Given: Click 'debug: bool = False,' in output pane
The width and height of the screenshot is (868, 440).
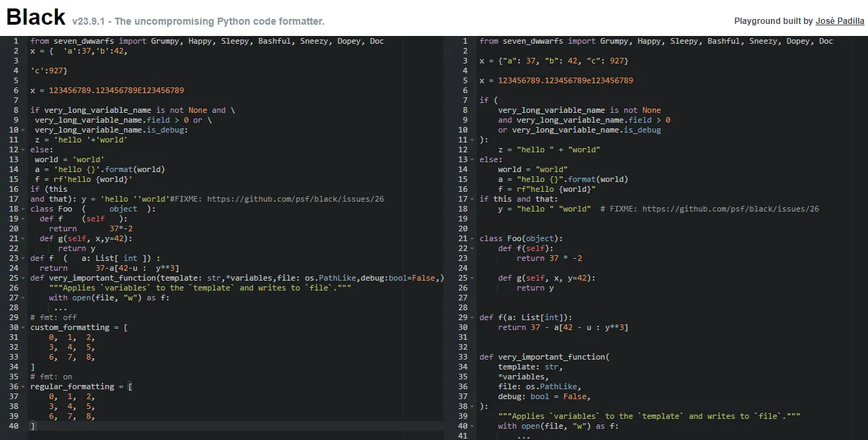Looking at the screenshot, I should coord(544,396).
